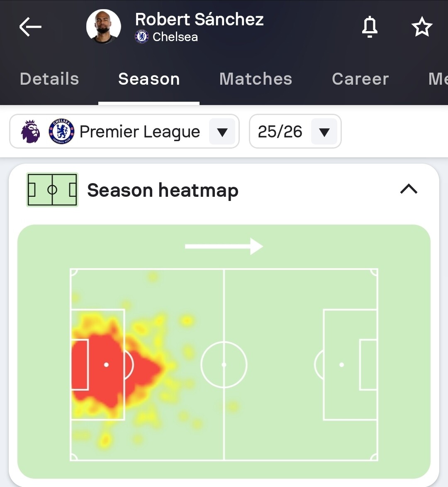Tap the pitch's center circle
This screenshot has width=448, height=487.
pyautogui.click(x=224, y=365)
